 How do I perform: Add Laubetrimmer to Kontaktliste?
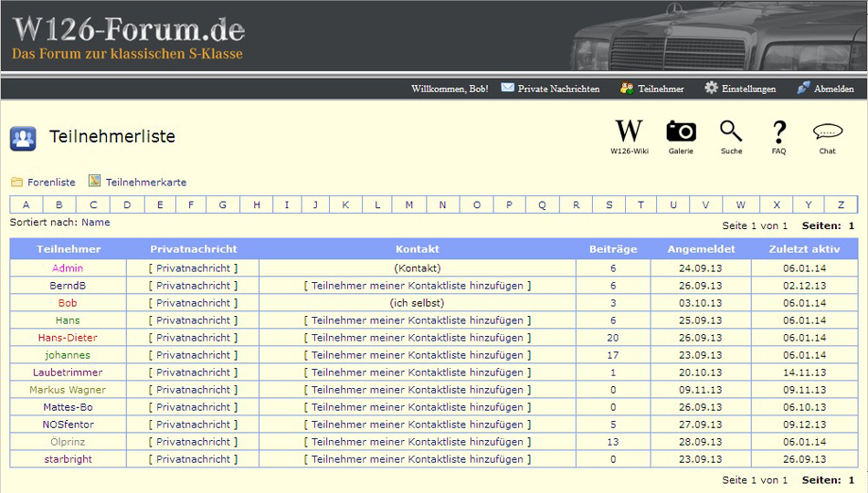pyautogui.click(x=418, y=372)
